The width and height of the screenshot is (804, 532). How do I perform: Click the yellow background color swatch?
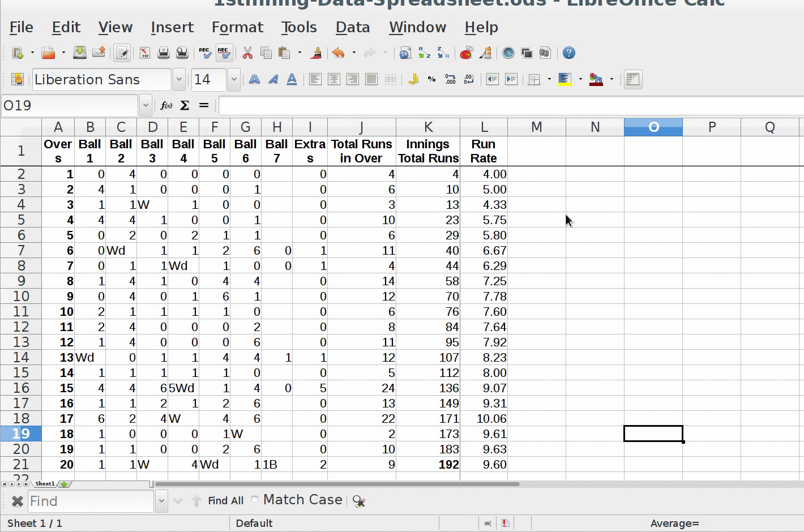point(564,80)
